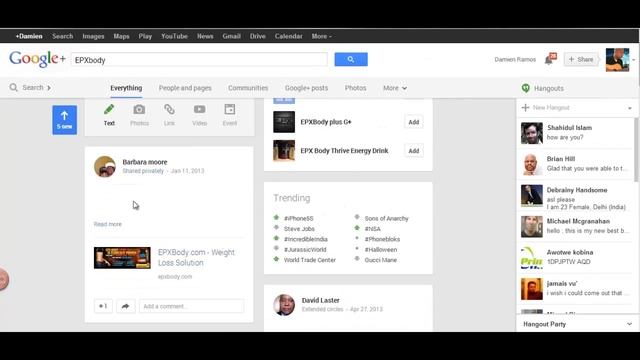This screenshot has height=360, width=640.
Task: Open EPXBody.com - Weight Loss Solution link
Action: point(196,258)
